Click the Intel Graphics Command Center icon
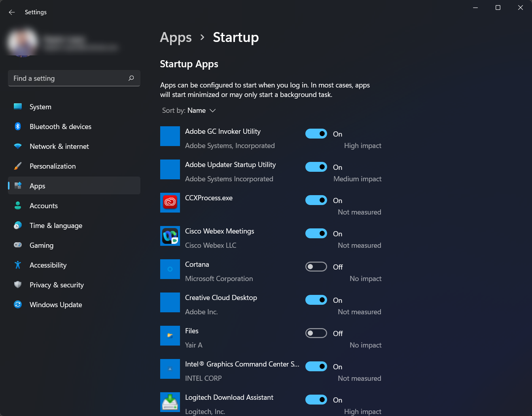532x416 pixels. tap(170, 369)
